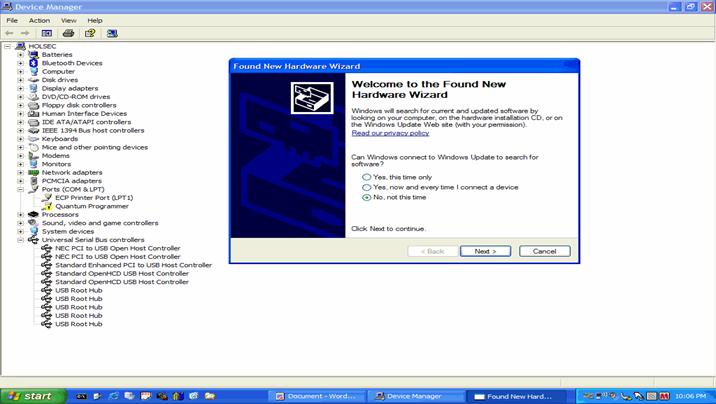Image resolution: width=716 pixels, height=404 pixels.
Task: Switch to Device Manager taskbar button
Action: [x=415, y=396]
